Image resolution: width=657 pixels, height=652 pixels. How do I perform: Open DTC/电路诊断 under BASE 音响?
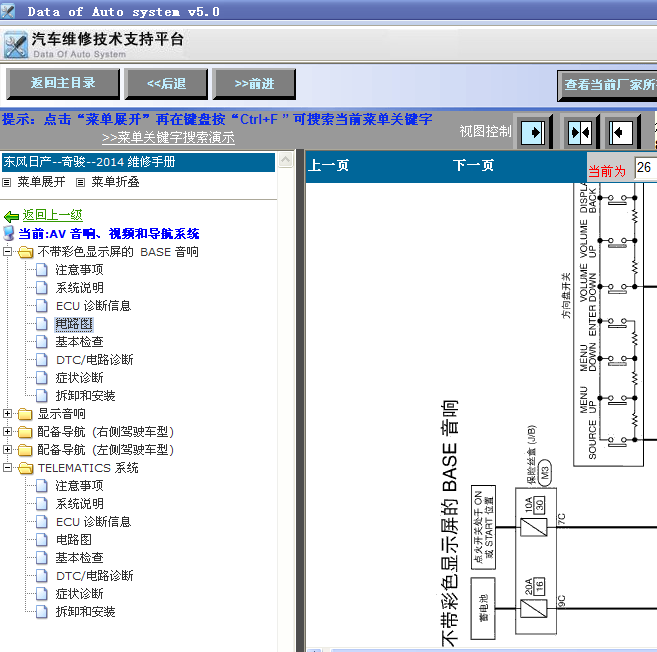point(95,360)
